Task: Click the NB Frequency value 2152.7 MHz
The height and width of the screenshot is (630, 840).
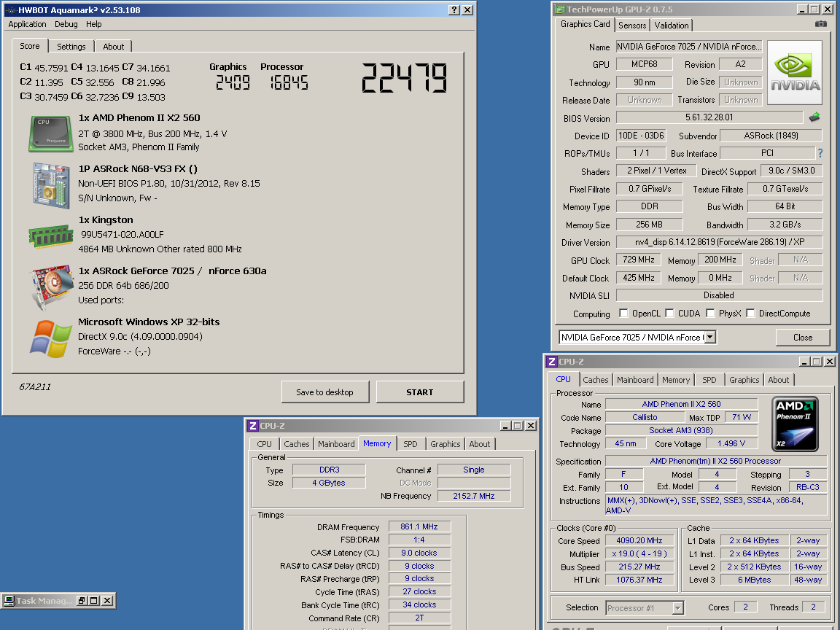Action: pos(473,496)
